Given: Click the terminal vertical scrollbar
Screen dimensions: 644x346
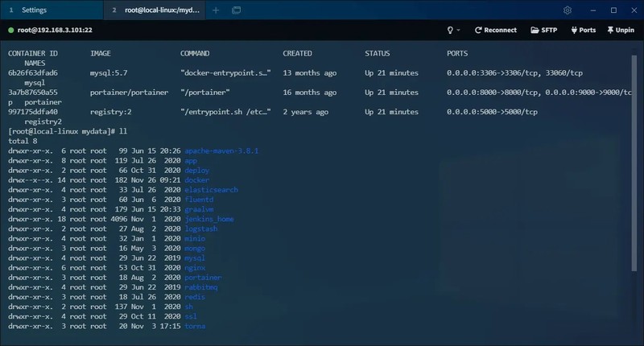Looking at the screenshot, I should click(x=634, y=163).
